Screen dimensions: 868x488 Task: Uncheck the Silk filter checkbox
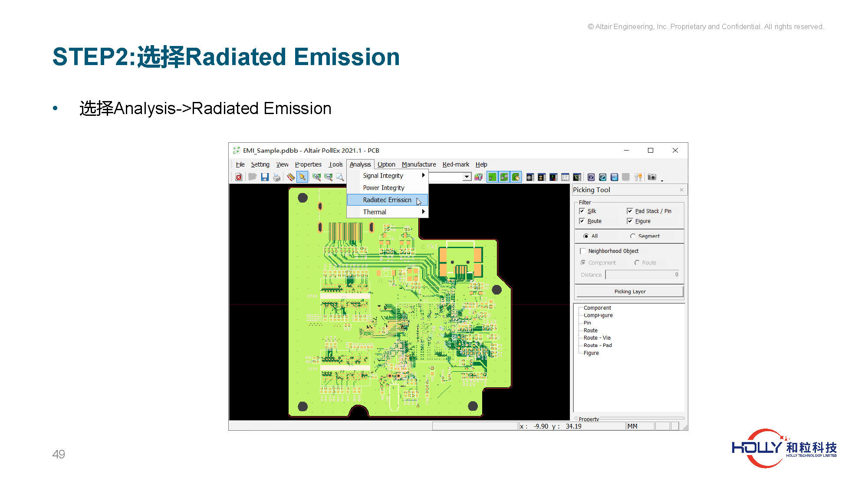[x=582, y=211]
